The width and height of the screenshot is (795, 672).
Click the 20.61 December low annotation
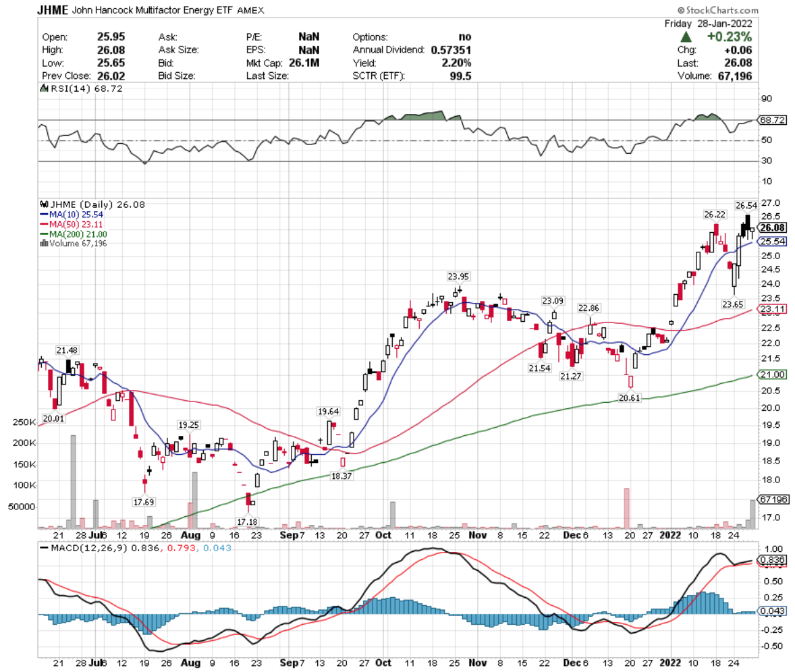(x=629, y=398)
